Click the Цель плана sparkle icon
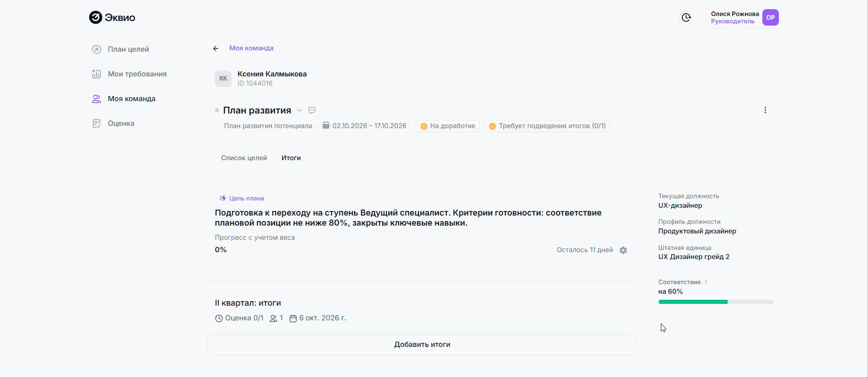Image resolution: width=868 pixels, height=378 pixels. tap(223, 198)
